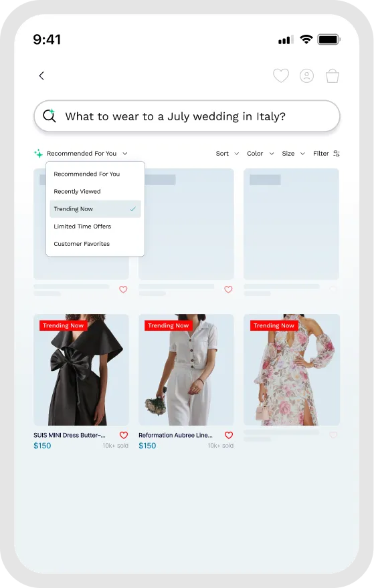Viewport: 374px width, 588px height.
Task: Toggle favorite heart on Reformation Aubree item
Action: click(x=229, y=435)
